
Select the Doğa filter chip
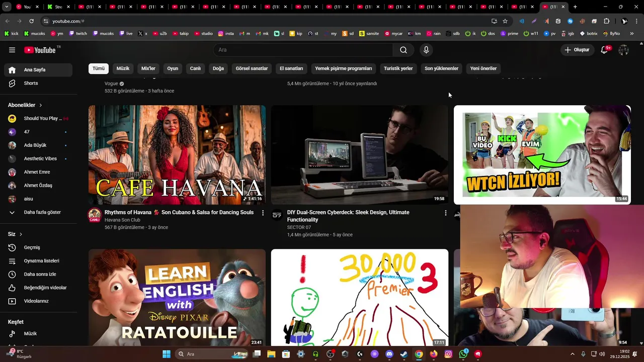coord(218,68)
